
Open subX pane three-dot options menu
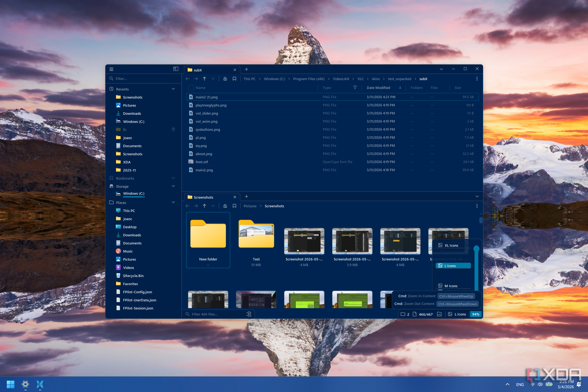(x=477, y=79)
